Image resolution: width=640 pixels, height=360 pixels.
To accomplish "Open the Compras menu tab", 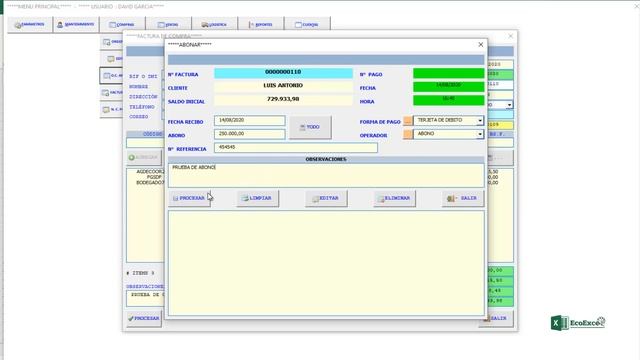I will pos(122,24).
